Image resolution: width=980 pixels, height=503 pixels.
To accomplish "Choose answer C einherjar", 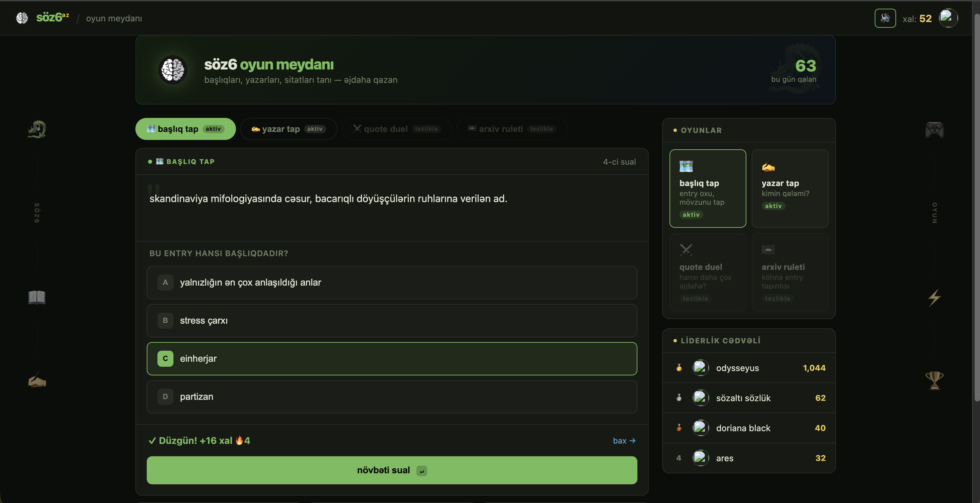I will tap(392, 358).
